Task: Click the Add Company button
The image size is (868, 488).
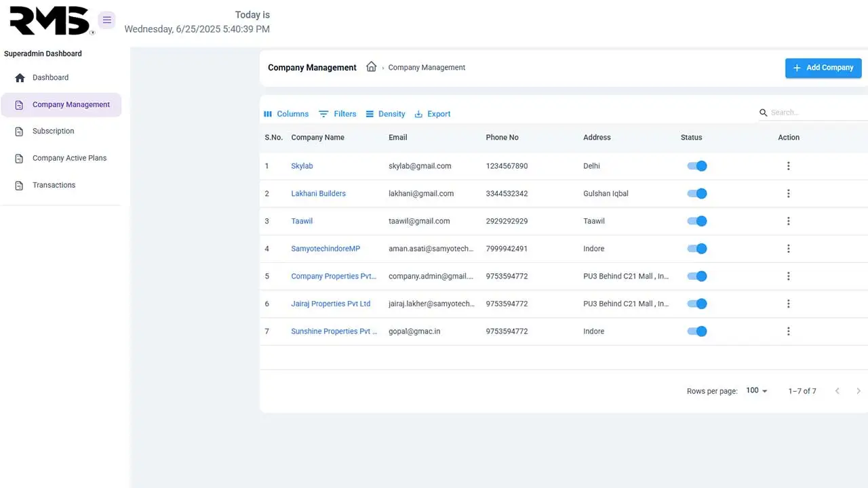Action: coord(823,68)
